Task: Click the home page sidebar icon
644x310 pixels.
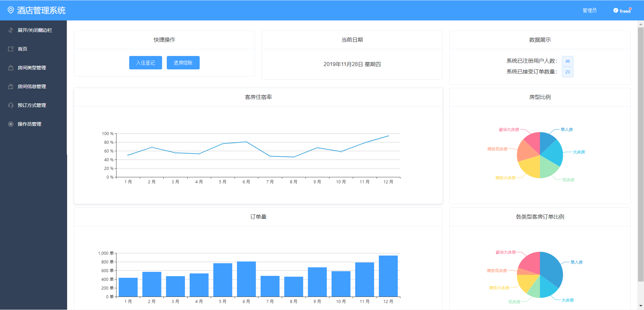Action: [x=11, y=49]
